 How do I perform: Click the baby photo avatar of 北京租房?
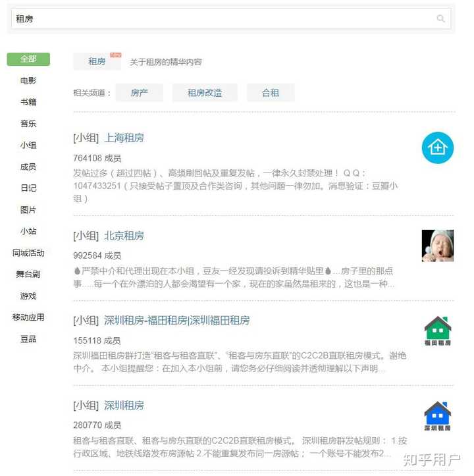pyautogui.click(x=438, y=246)
